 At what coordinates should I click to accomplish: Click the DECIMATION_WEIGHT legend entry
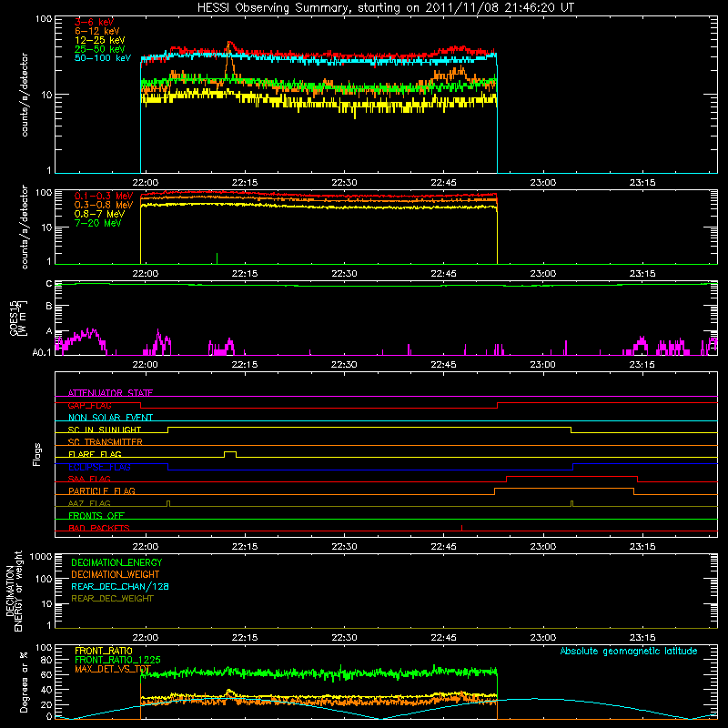[116, 574]
